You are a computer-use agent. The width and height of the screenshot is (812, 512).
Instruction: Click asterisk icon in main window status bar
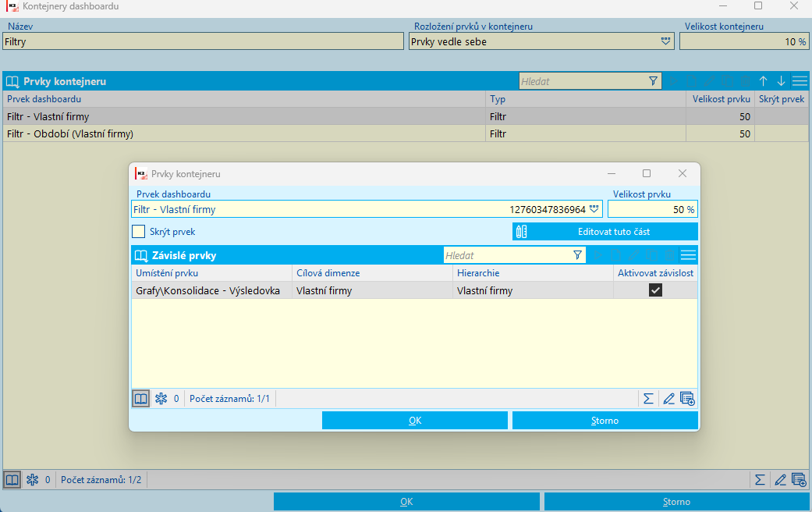(x=33, y=480)
